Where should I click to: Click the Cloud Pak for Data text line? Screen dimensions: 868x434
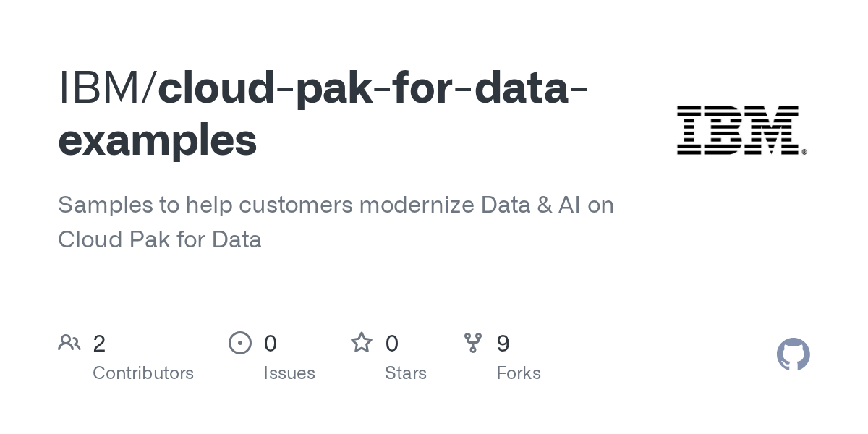[160, 239]
